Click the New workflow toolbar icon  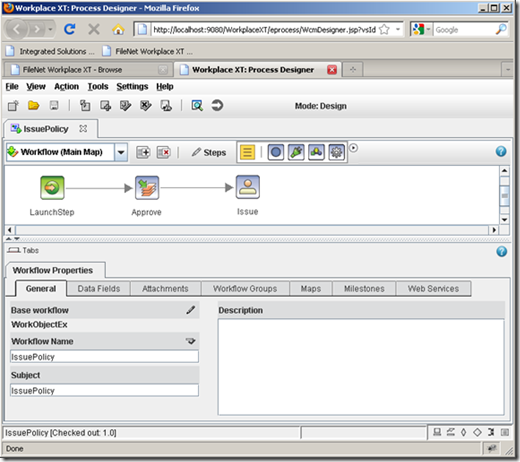click(x=13, y=106)
